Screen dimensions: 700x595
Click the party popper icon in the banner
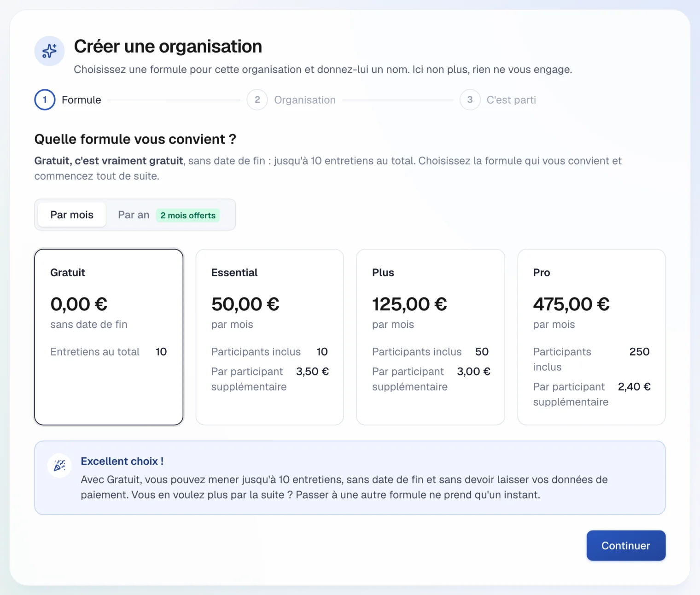click(59, 466)
